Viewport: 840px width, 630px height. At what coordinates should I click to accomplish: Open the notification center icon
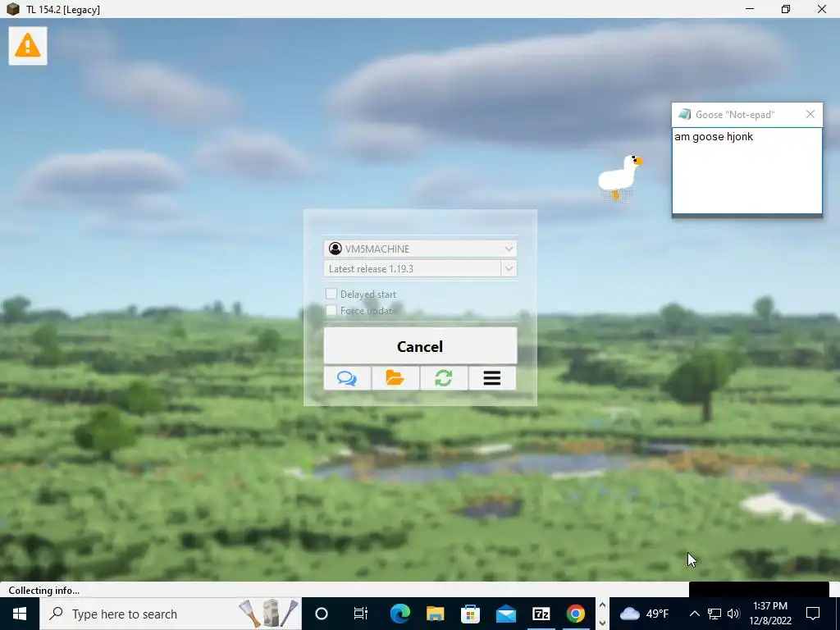813,614
